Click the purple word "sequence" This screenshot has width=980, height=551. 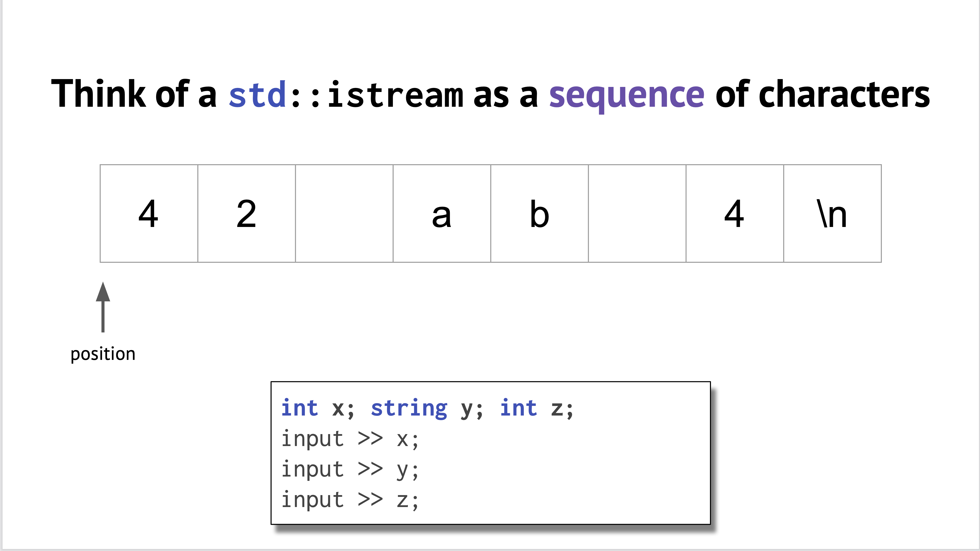[627, 94]
